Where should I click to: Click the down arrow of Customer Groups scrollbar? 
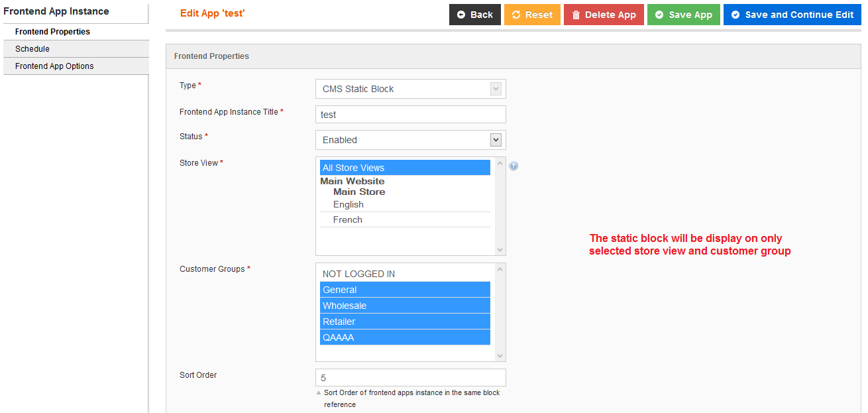tap(500, 355)
